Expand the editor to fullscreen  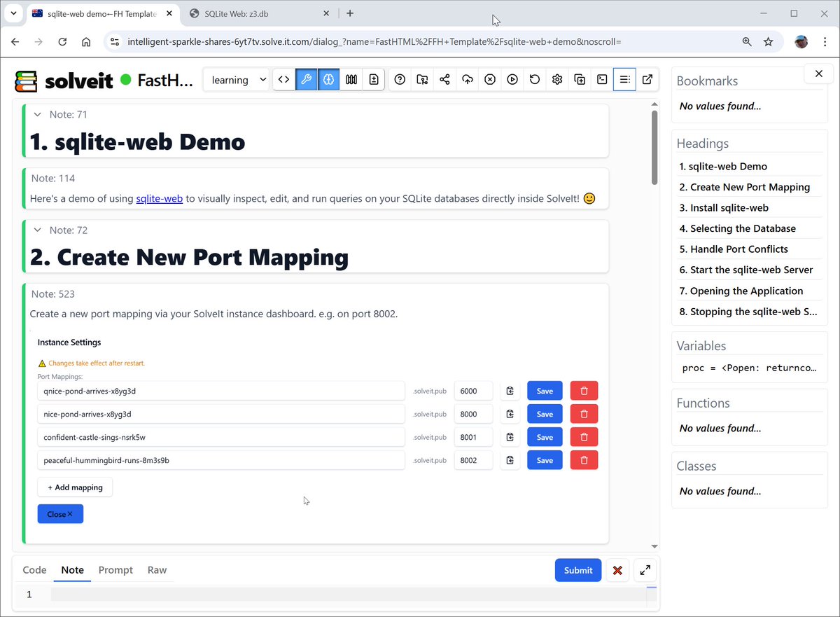[x=645, y=570]
